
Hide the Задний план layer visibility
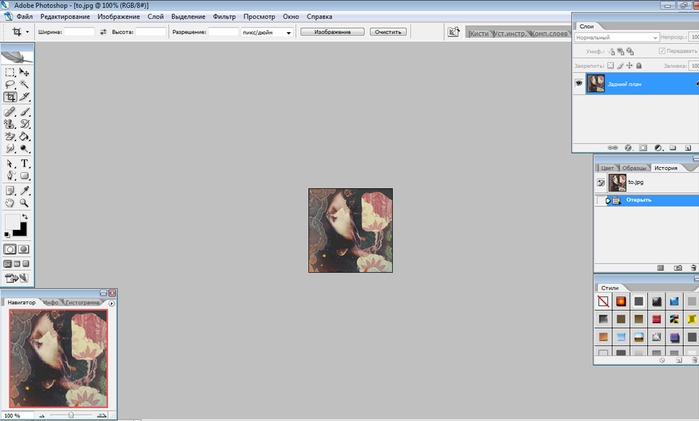click(x=579, y=83)
